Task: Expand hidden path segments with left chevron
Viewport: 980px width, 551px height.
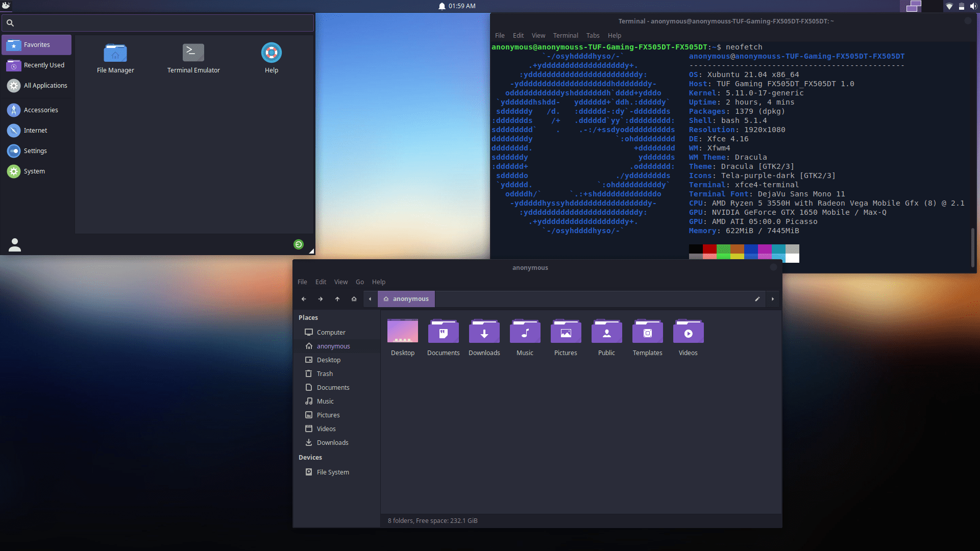Action: coord(370,299)
